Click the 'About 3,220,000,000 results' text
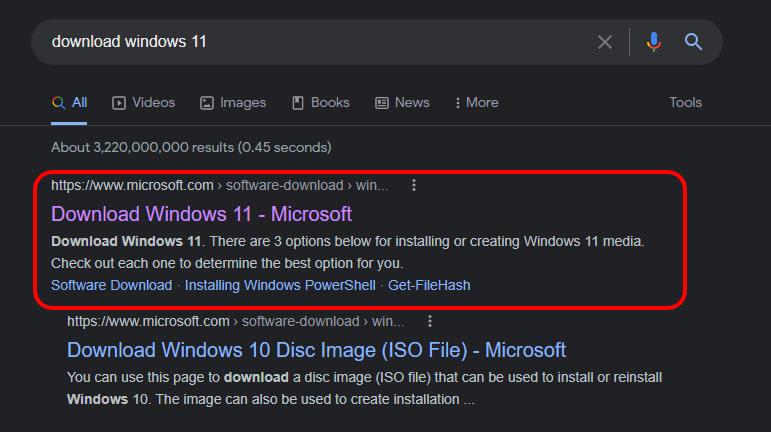Viewport: 771px width, 432px height. 191,147
